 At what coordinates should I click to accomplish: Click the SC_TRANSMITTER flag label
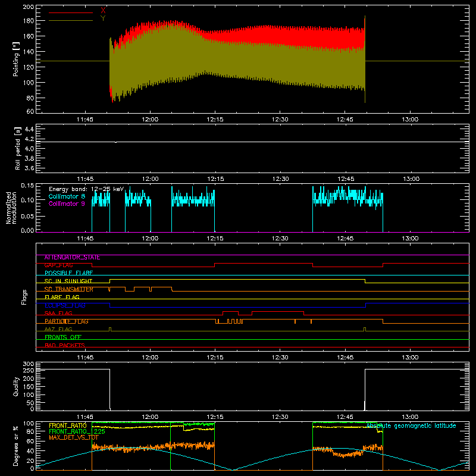(69, 289)
